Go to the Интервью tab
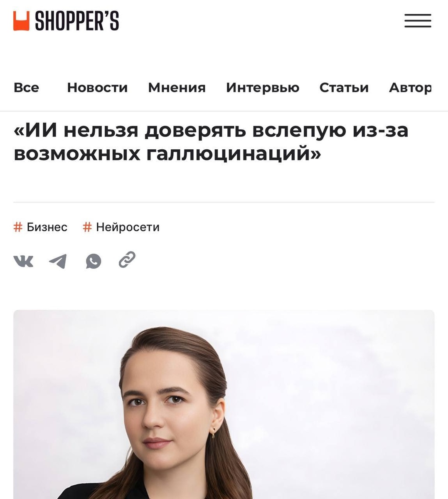The height and width of the screenshot is (499, 448). coord(263,88)
